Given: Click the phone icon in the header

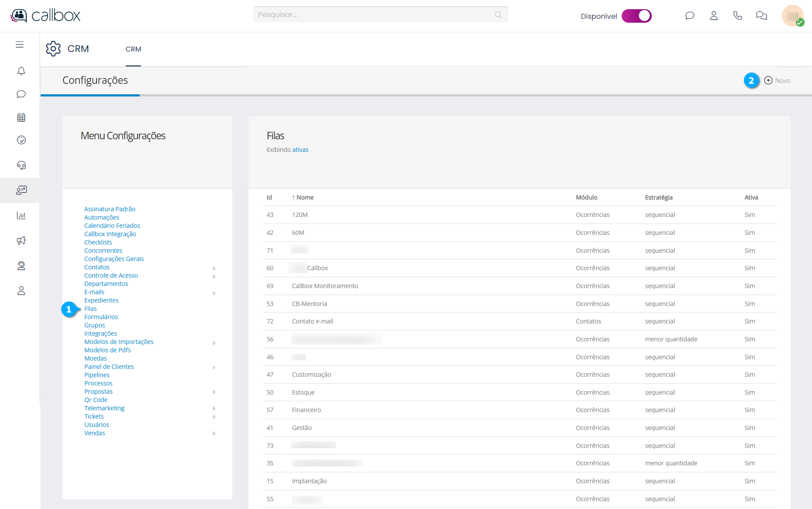Looking at the screenshot, I should click(737, 16).
